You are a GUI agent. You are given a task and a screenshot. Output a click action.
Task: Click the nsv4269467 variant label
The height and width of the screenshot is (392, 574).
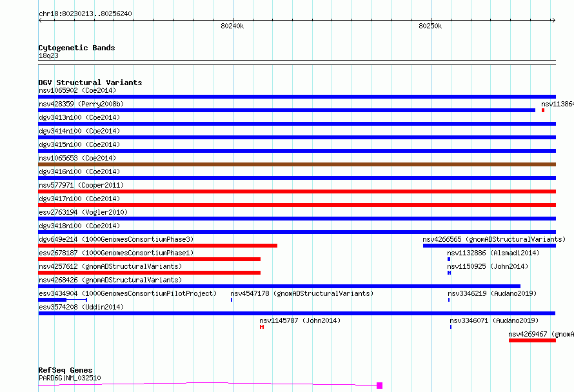(x=541, y=334)
